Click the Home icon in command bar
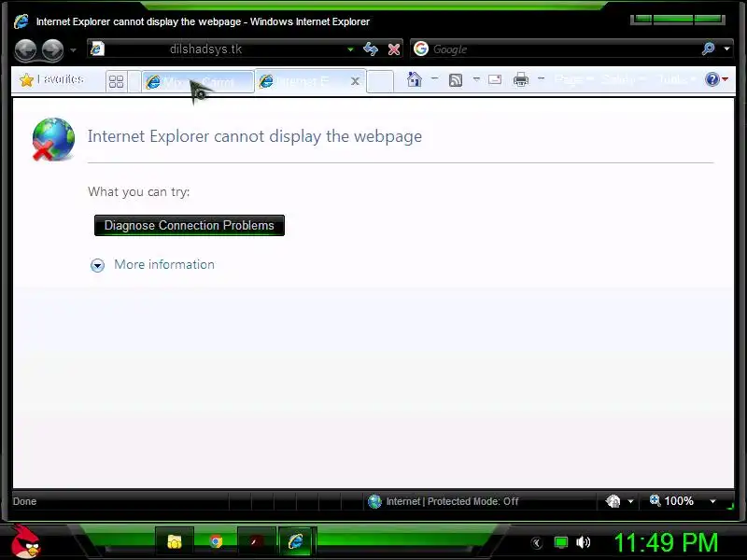 [x=415, y=79]
